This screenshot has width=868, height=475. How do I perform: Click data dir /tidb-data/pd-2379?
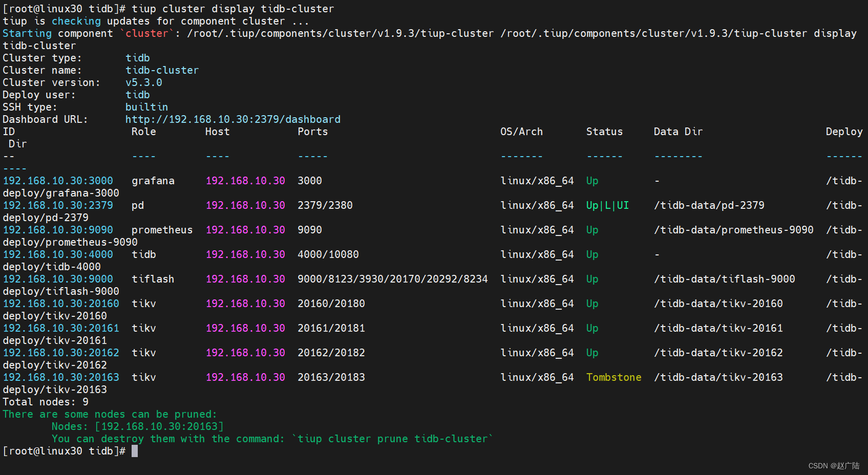[x=709, y=205]
